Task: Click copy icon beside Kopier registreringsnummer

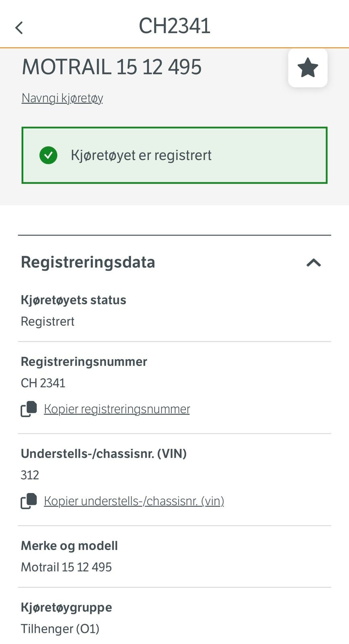Action: [x=29, y=409]
